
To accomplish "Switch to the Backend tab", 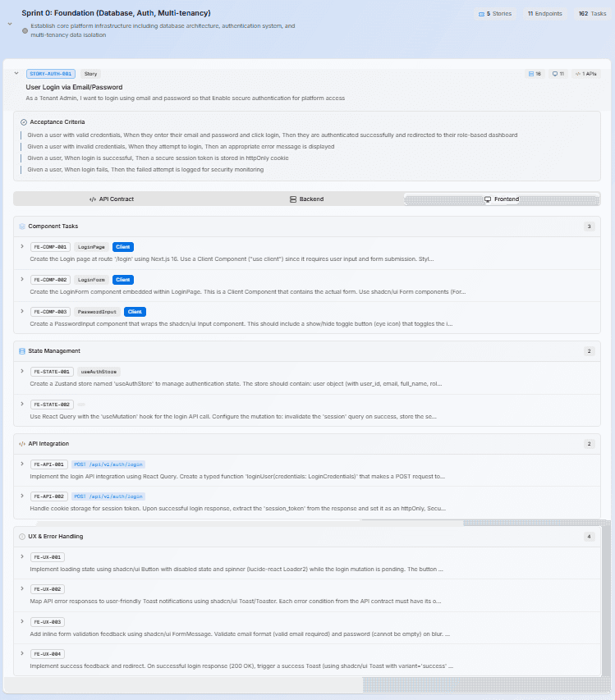I will [307, 199].
